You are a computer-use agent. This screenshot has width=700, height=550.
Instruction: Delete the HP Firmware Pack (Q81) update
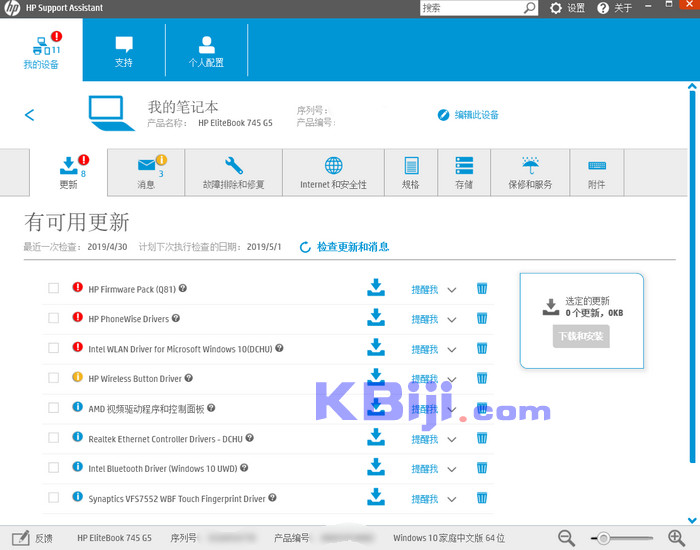click(x=482, y=288)
